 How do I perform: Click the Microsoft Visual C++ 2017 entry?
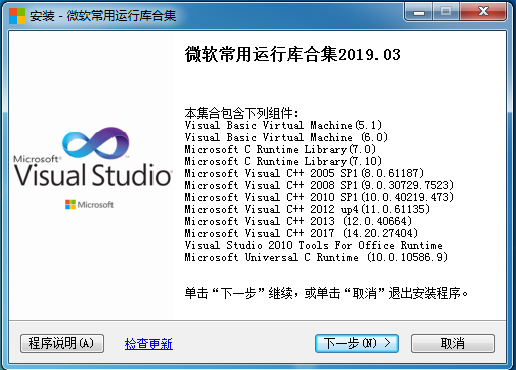click(301, 233)
